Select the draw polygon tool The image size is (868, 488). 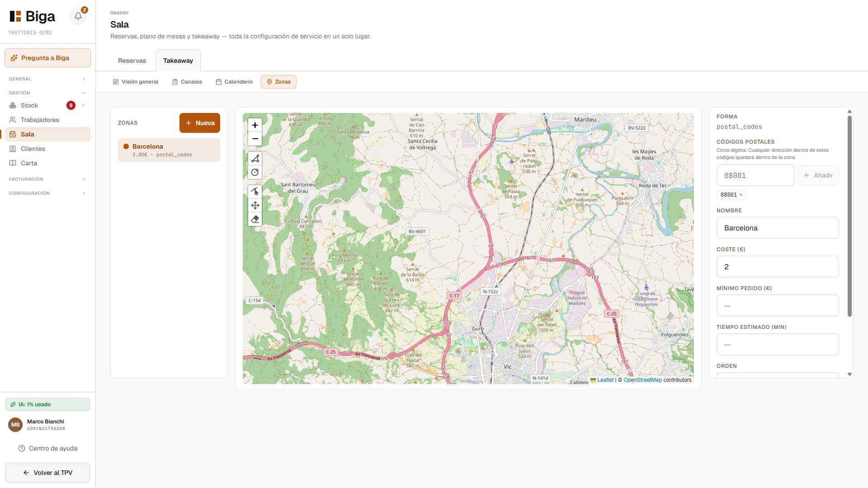[255, 159]
